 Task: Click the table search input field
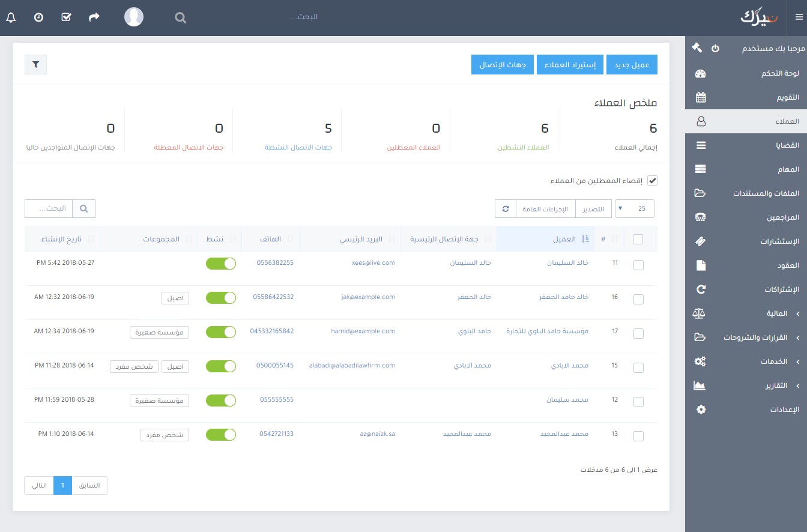(x=49, y=209)
